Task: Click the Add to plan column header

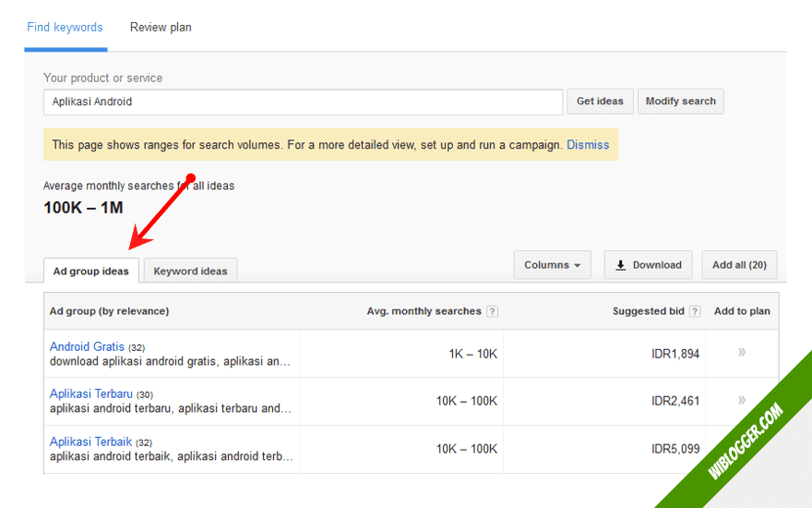Action: click(742, 311)
